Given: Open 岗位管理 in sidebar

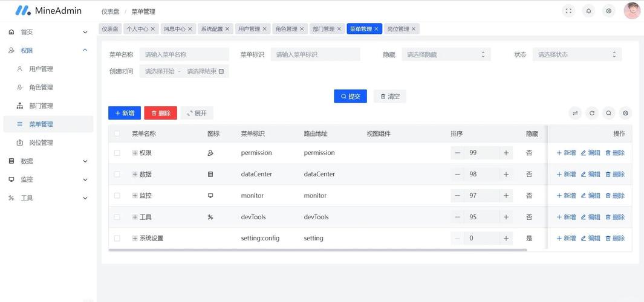Looking at the screenshot, I should (48, 143).
